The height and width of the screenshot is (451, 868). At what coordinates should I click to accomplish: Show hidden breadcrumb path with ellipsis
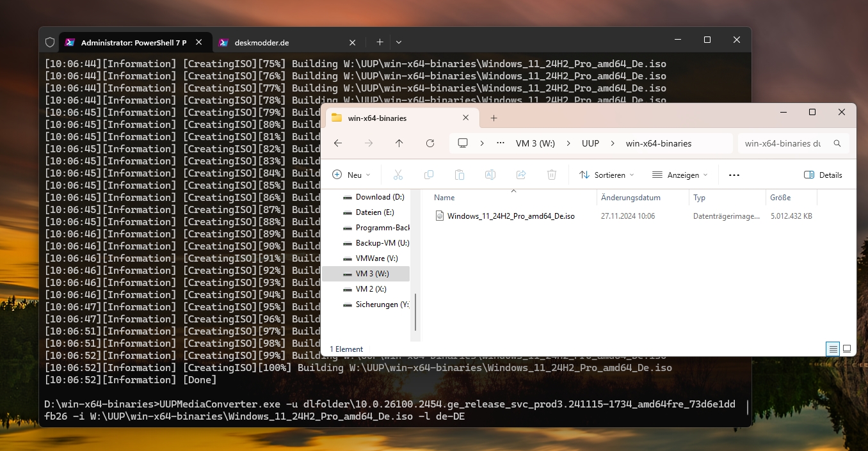coord(501,143)
